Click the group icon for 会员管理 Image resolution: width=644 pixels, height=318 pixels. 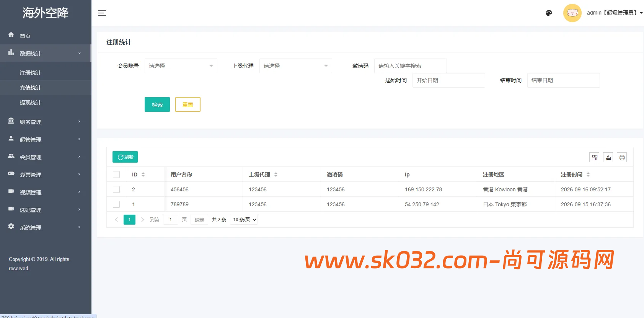tap(11, 156)
